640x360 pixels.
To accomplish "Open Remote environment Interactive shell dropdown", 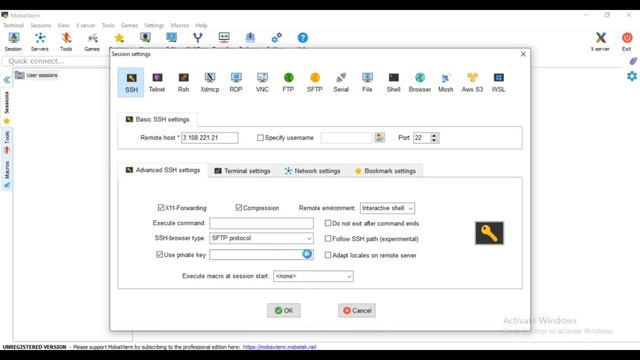I will (387, 208).
